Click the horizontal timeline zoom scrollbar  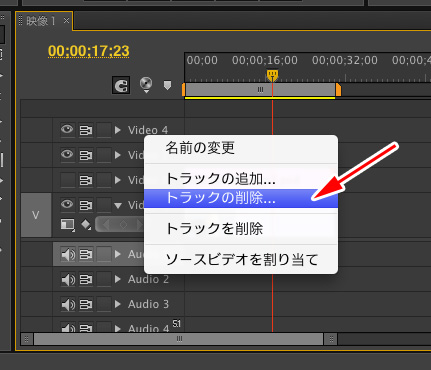[x=179, y=339]
